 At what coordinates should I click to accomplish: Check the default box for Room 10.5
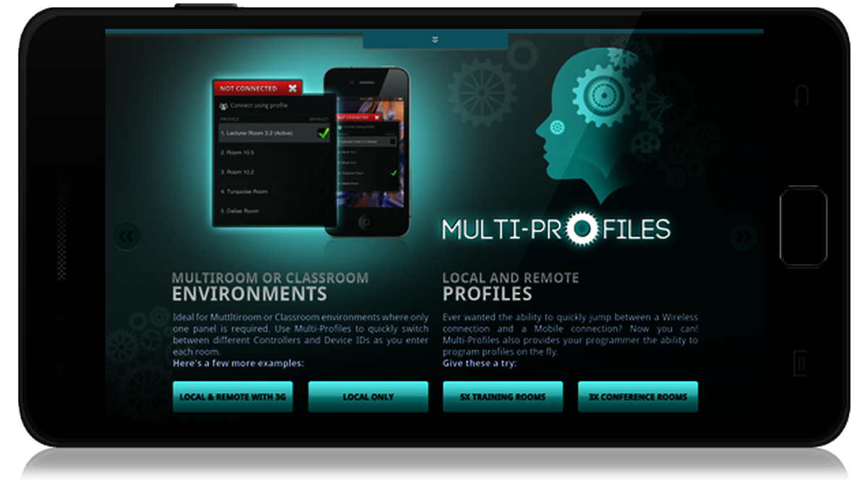coord(323,153)
